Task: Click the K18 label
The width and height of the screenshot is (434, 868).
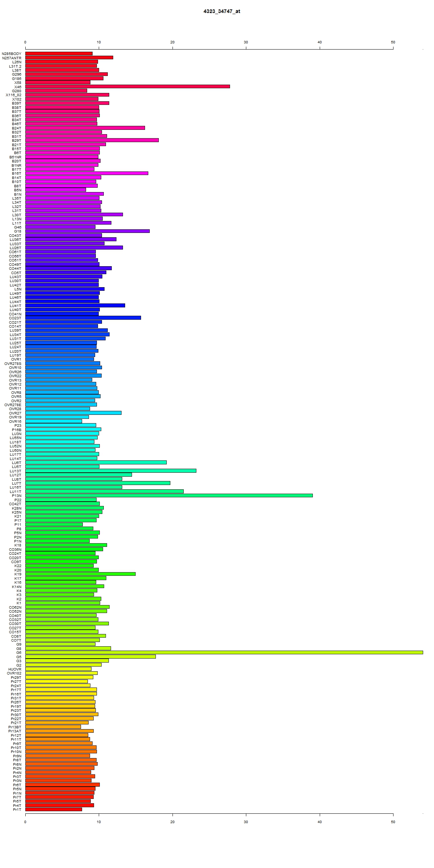Action: click(x=18, y=545)
